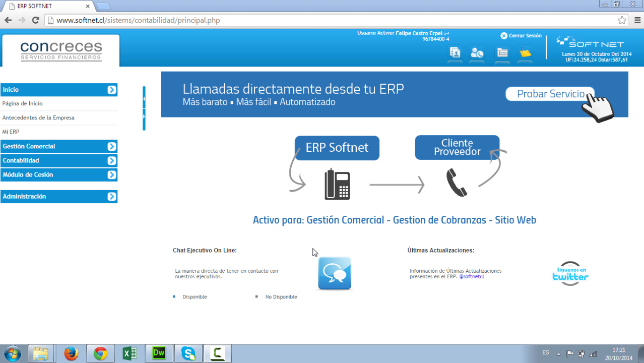The image size is (644, 363).
Task: Click the Cliente Proveedor blue label
Action: pos(457,147)
